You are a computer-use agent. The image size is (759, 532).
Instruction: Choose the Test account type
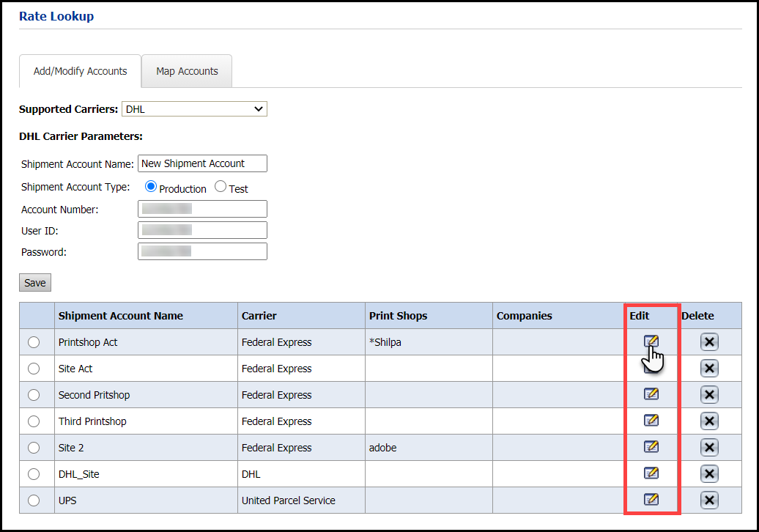[x=221, y=187]
